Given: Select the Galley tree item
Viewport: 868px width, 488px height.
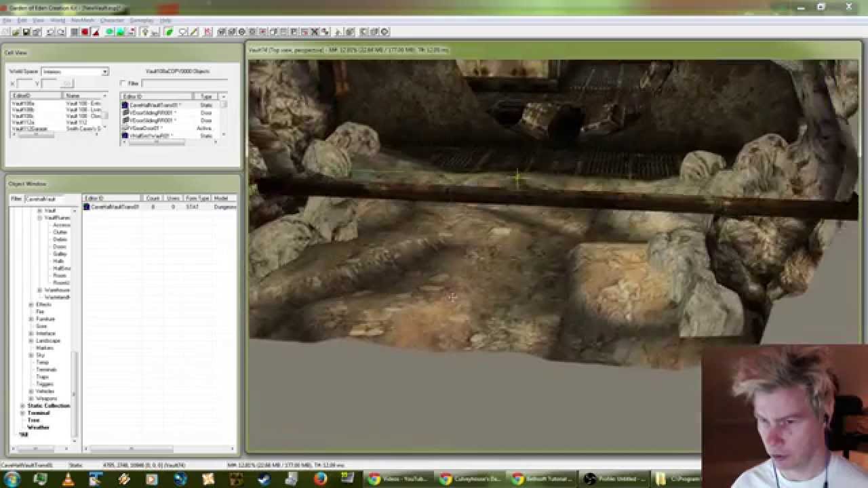Looking at the screenshot, I should pos(60,253).
